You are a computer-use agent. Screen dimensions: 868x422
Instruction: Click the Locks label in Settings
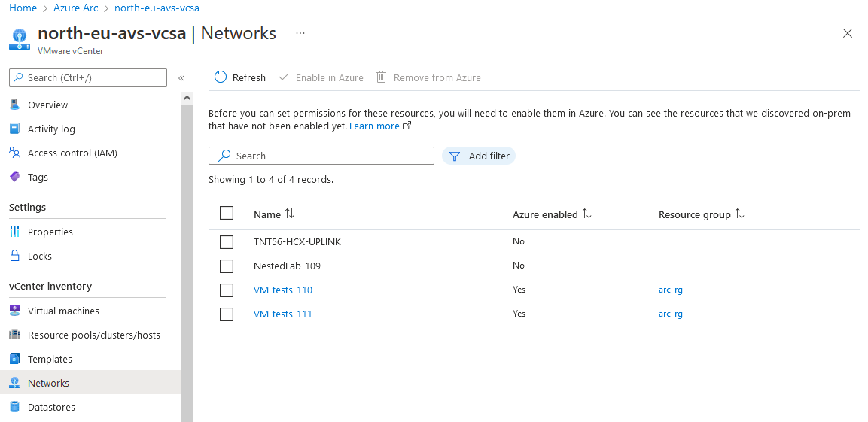(x=40, y=256)
